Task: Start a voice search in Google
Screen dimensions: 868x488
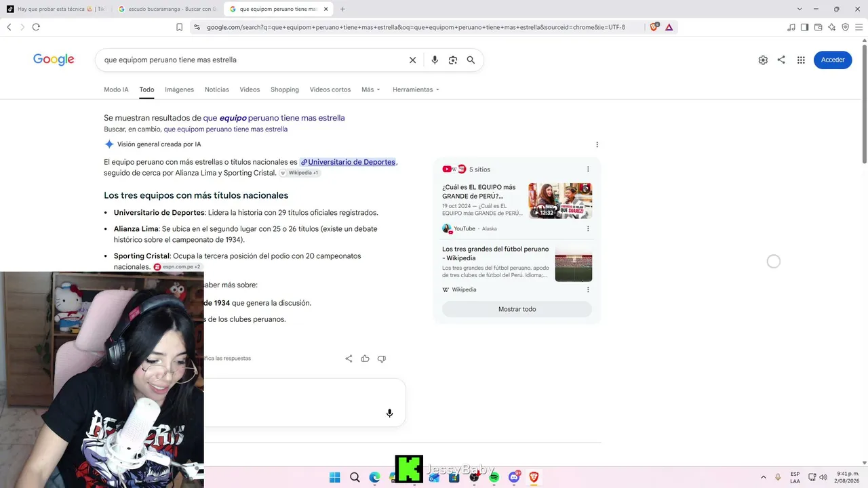Action: (x=435, y=60)
